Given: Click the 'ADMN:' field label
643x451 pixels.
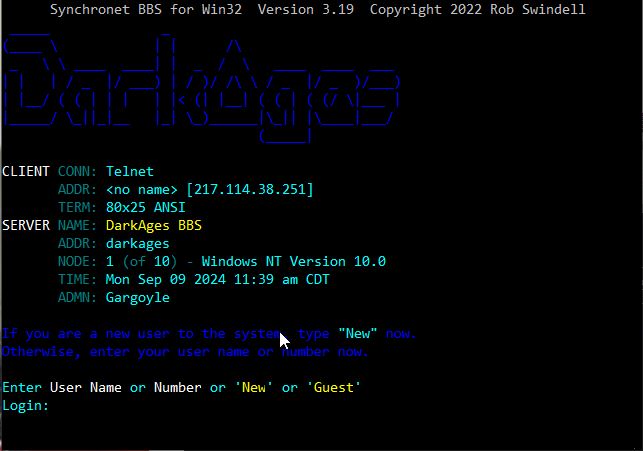Looking at the screenshot, I should [77, 298].
